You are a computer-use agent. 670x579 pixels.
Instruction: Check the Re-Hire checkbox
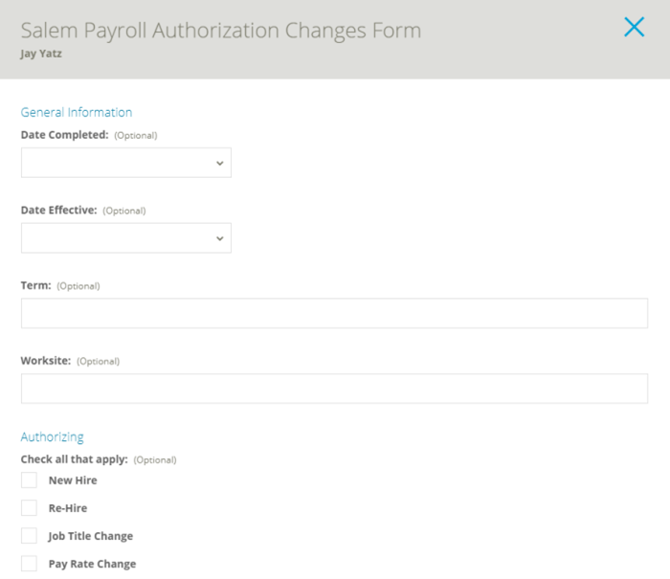[29, 508]
